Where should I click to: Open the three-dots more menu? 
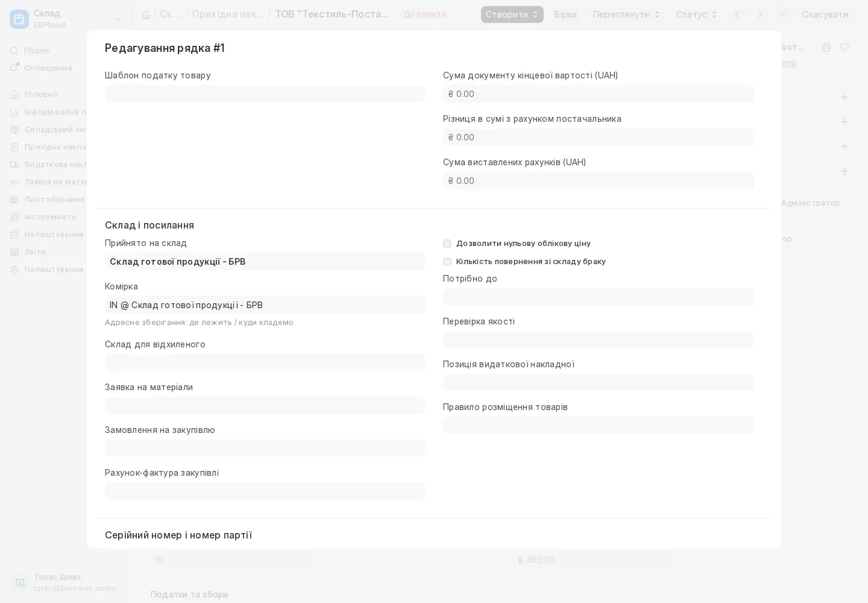783,14
